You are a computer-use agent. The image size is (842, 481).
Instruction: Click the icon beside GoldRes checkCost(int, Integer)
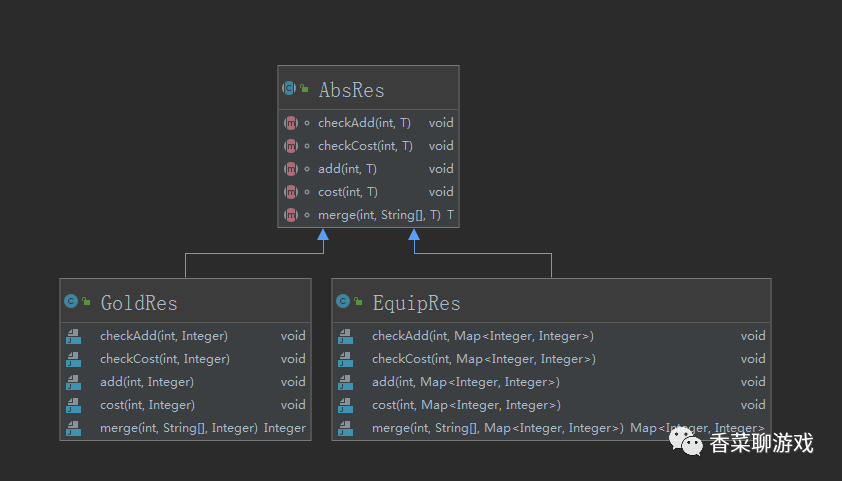[x=74, y=359]
